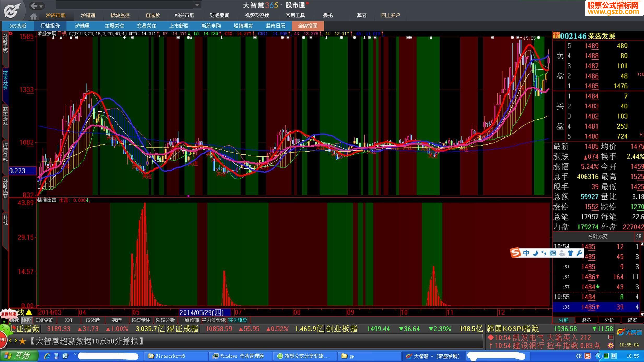This screenshot has width=644, height=362.
Task: Select the 主力资金线 indicator tab
Action: (214, 320)
